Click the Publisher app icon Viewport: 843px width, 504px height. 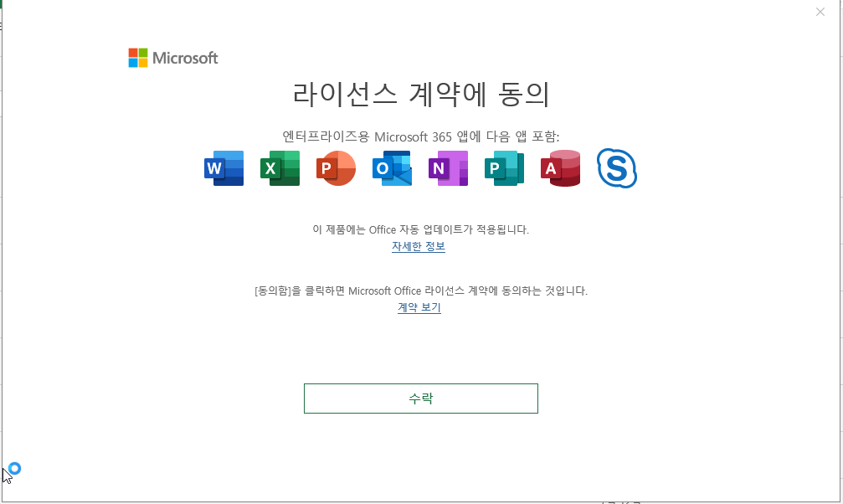pos(504,168)
